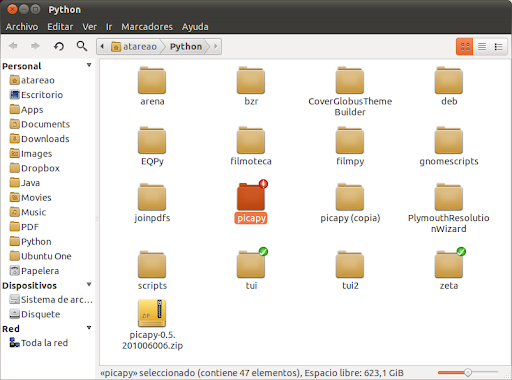The width and height of the screenshot is (512, 380).
Task: Open the Archivo menu
Action: coord(22,27)
